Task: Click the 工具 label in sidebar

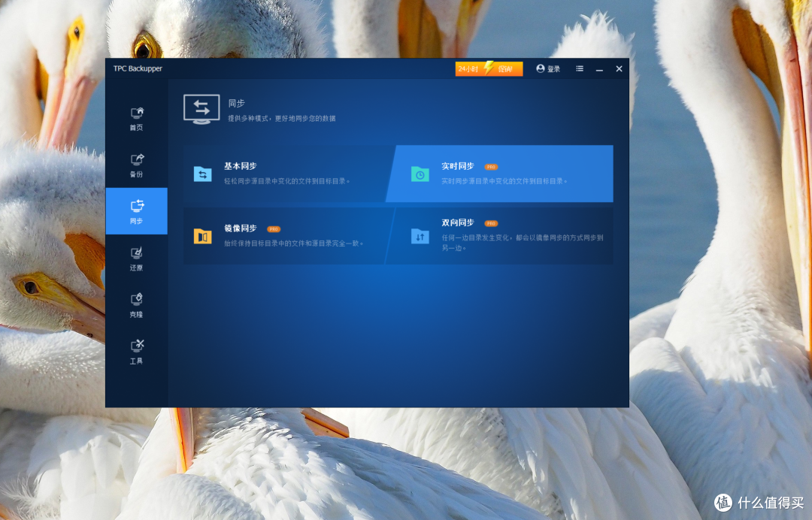Action: click(136, 361)
